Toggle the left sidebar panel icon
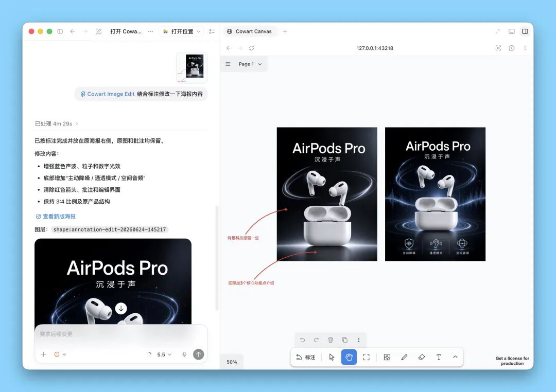This screenshot has height=392, width=556. coord(60,31)
